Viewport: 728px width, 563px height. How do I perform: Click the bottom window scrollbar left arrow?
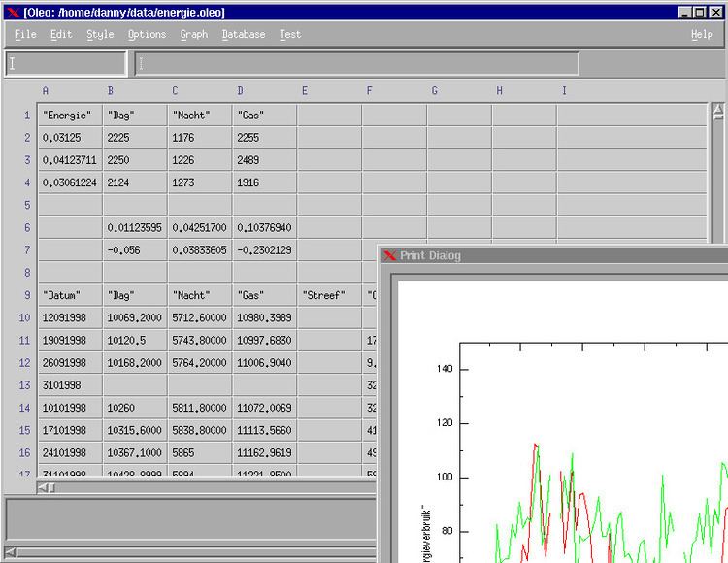coord(11,552)
